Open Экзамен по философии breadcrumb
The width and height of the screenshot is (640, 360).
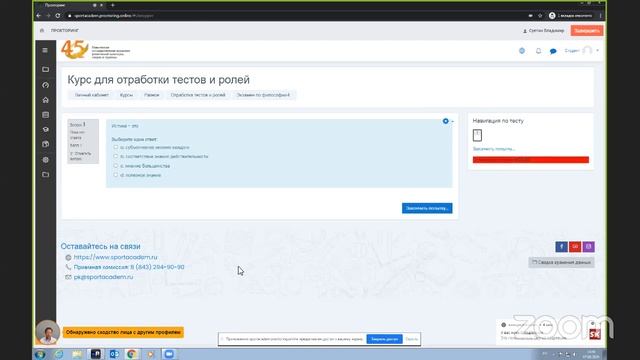[263, 95]
